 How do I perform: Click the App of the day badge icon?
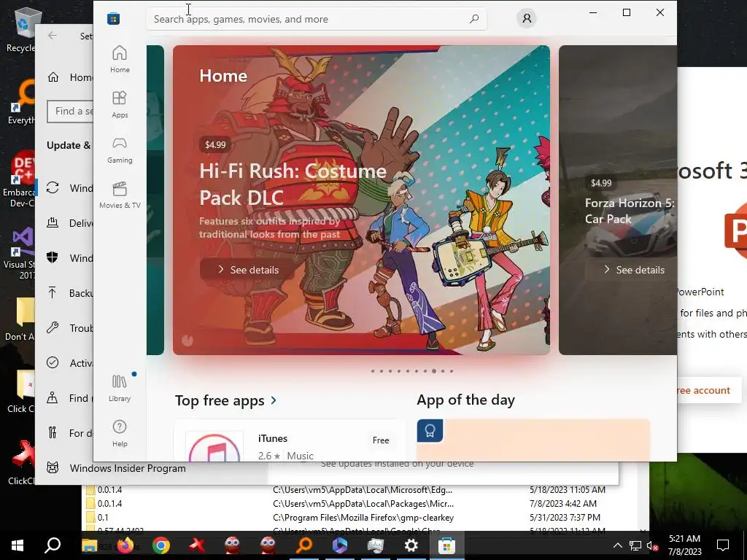tap(430, 430)
